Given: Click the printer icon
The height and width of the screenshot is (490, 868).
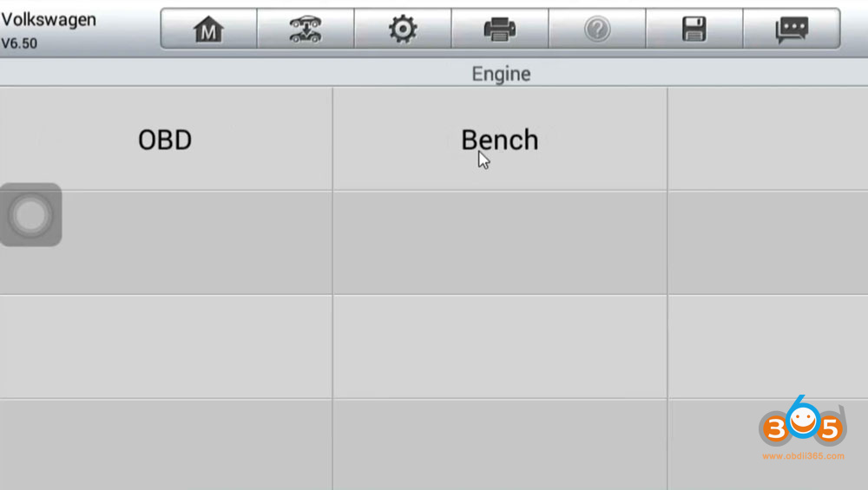Looking at the screenshot, I should pos(500,29).
